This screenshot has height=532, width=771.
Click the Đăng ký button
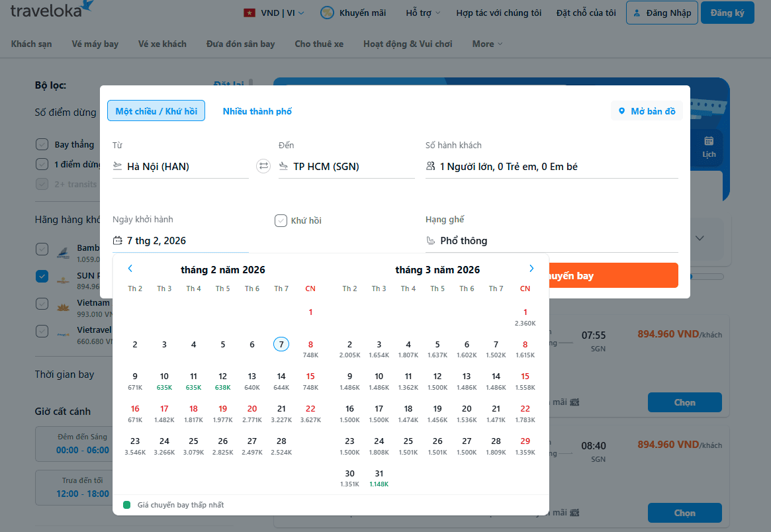coord(727,13)
